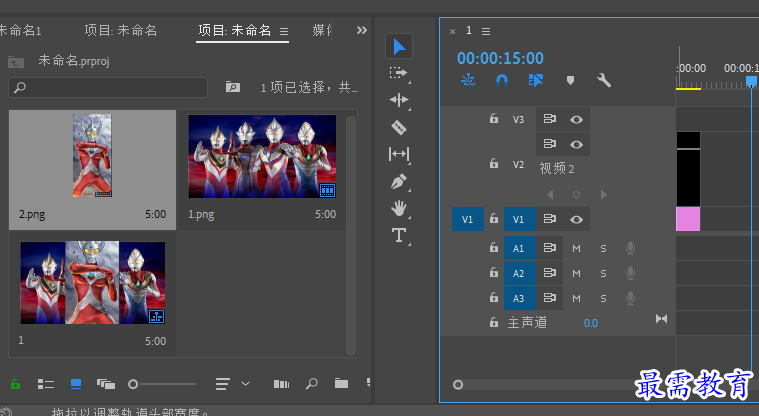759x416 pixels.
Task: Toggle A3 track targeting
Action: click(x=519, y=298)
